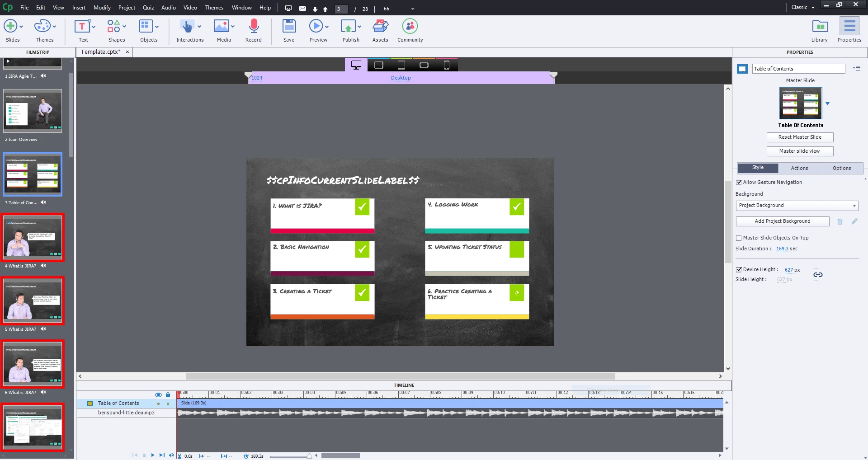Open the Themes toolbar icon
Viewport: 868px width, 460px height.
[x=42, y=26]
